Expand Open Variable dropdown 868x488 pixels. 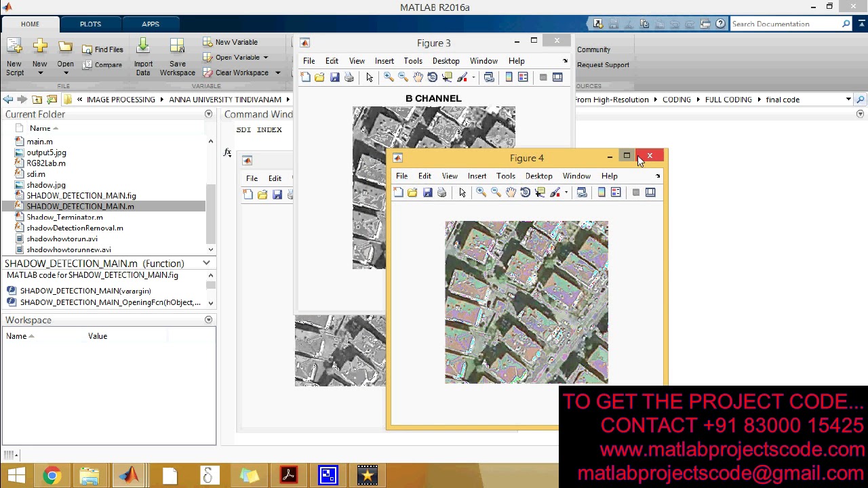265,58
